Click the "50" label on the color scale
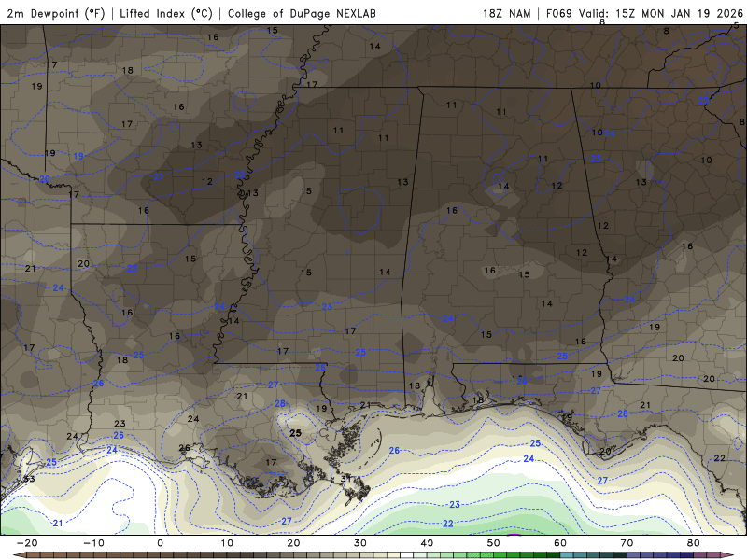Screen dimensions: 747x560 point(494,543)
